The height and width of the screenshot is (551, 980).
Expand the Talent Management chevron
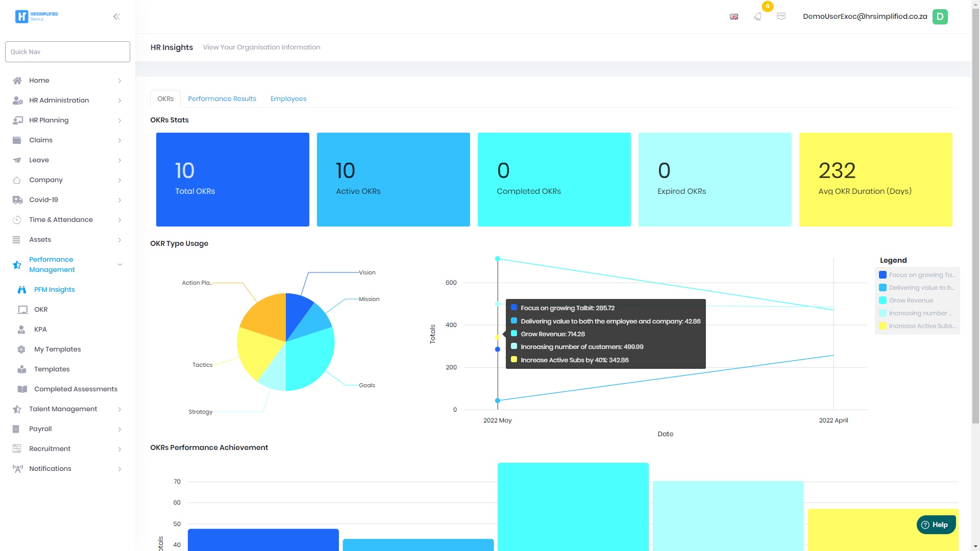pos(119,409)
